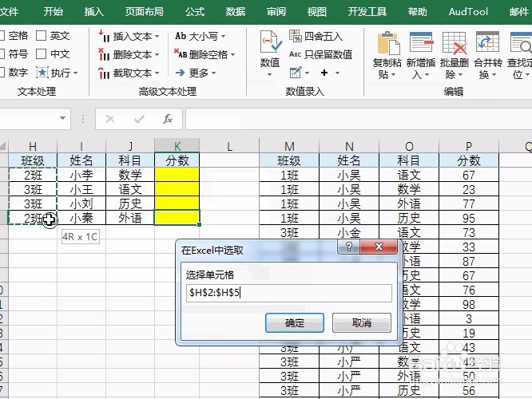Image resolution: width=532 pixels, height=399 pixels.
Task: Click the 选择单元格 reference input field
Action: [289, 293]
